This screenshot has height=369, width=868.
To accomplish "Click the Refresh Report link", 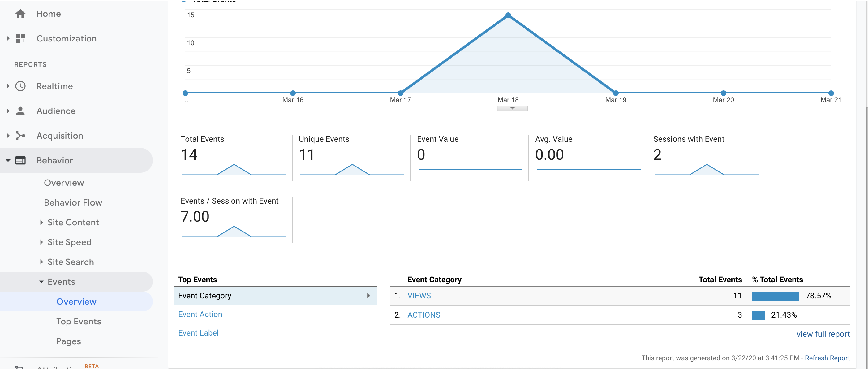I will [827, 358].
